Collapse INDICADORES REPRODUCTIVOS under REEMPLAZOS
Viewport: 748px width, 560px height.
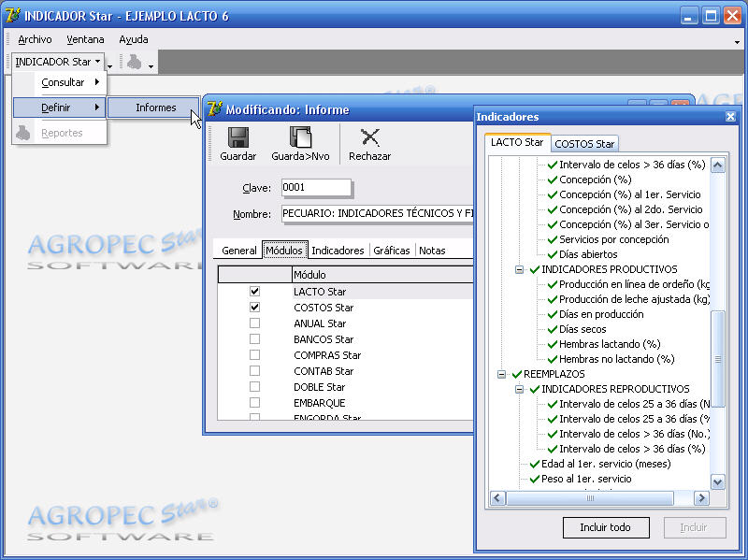519,389
